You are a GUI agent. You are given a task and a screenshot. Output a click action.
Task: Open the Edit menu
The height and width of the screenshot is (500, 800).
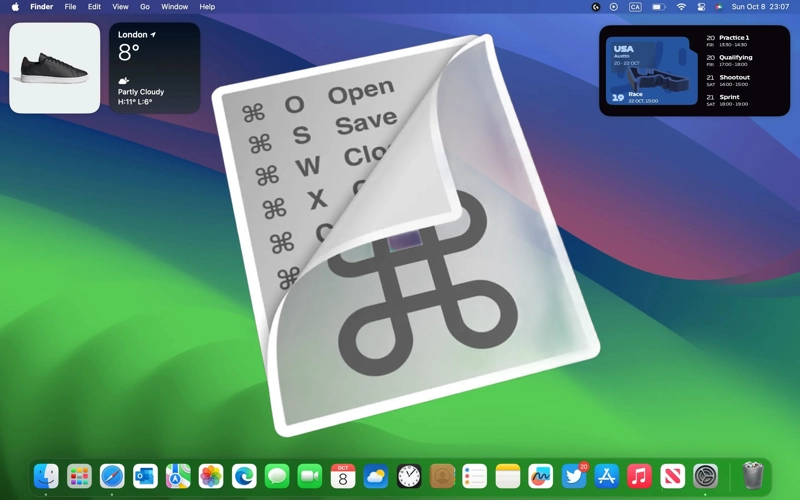click(x=94, y=7)
